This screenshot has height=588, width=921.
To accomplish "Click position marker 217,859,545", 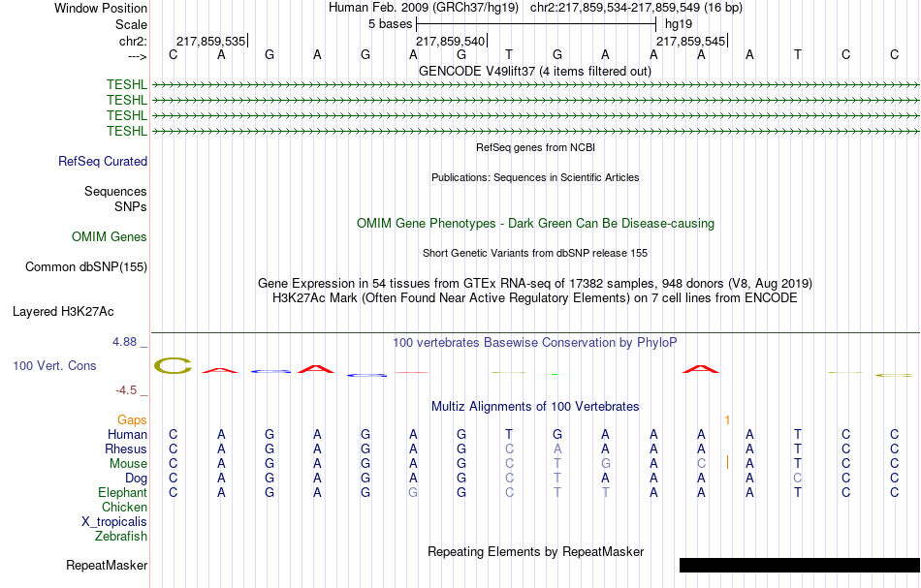I will (690, 41).
